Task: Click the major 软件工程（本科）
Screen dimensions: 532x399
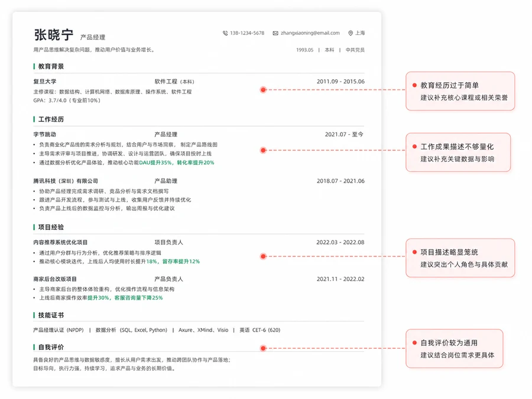Action: coord(174,82)
